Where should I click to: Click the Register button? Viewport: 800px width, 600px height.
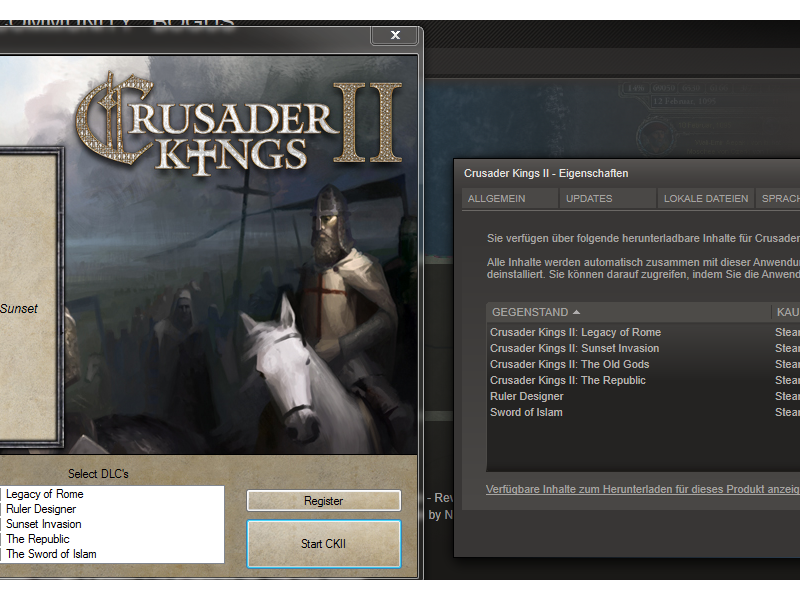[x=323, y=501]
